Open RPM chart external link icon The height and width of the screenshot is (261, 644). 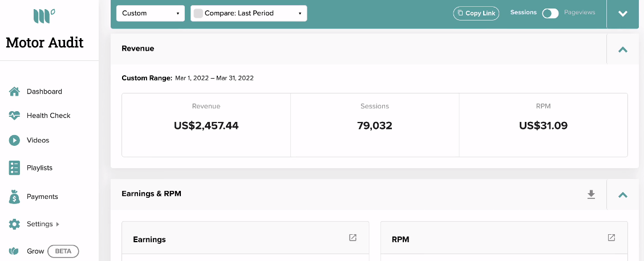611,238
